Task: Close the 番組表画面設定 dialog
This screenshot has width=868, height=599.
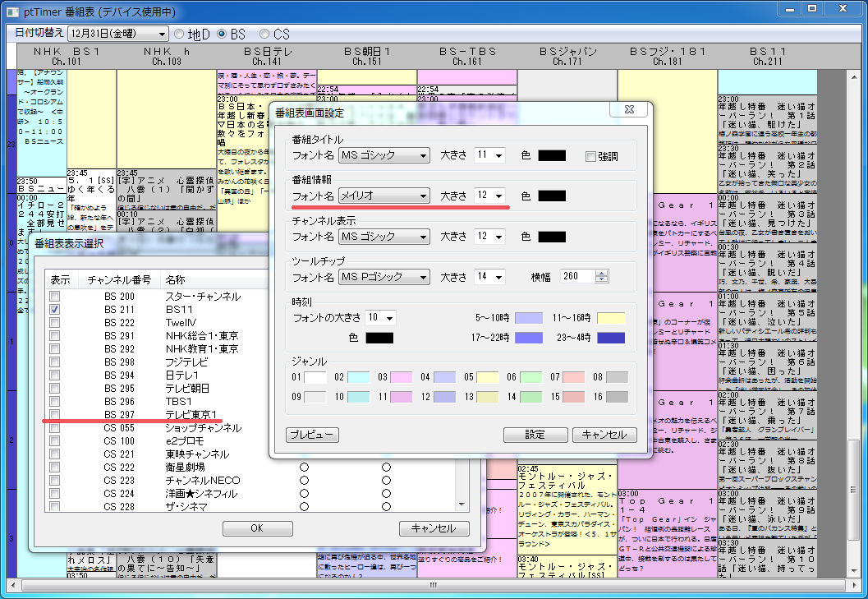Action: 629,109
